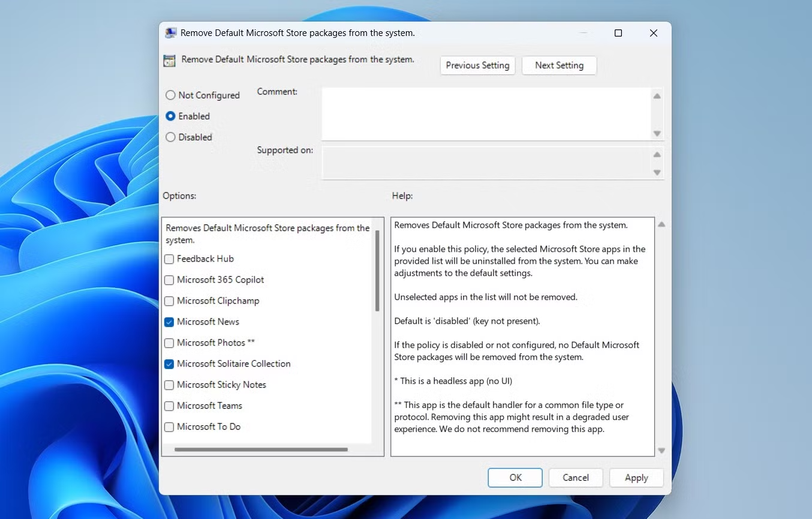Image resolution: width=812 pixels, height=519 pixels.
Task: Check the Microsoft Sticky Notes checkbox
Action: 169,385
